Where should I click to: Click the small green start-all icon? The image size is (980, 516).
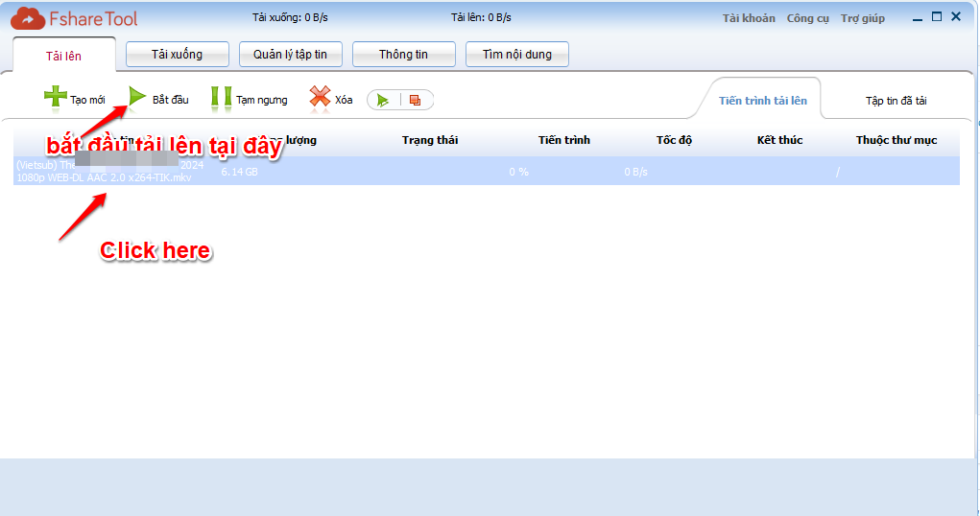tap(383, 100)
